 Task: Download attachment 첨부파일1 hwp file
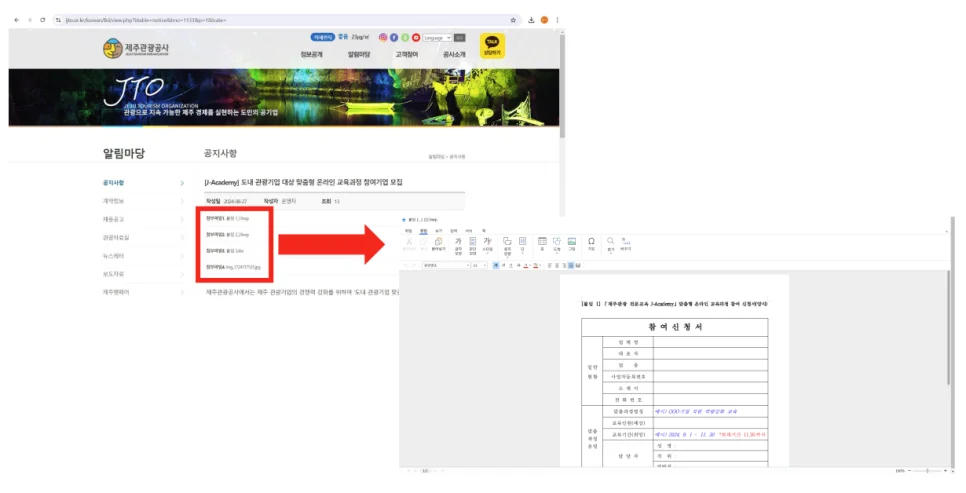tap(228, 218)
